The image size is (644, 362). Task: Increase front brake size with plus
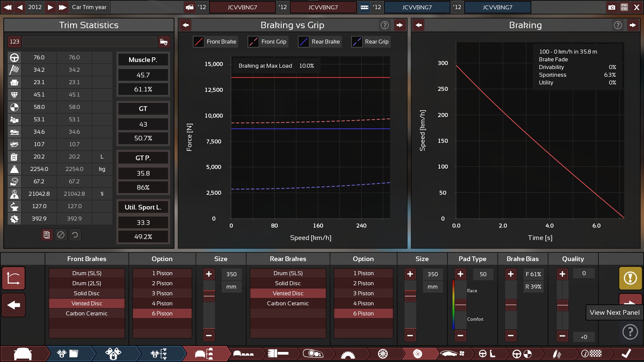(209, 274)
